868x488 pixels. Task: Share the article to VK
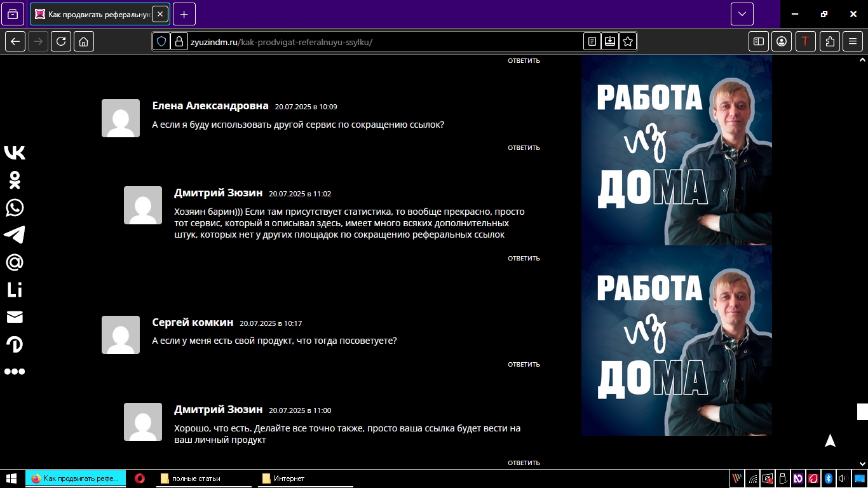(x=15, y=152)
